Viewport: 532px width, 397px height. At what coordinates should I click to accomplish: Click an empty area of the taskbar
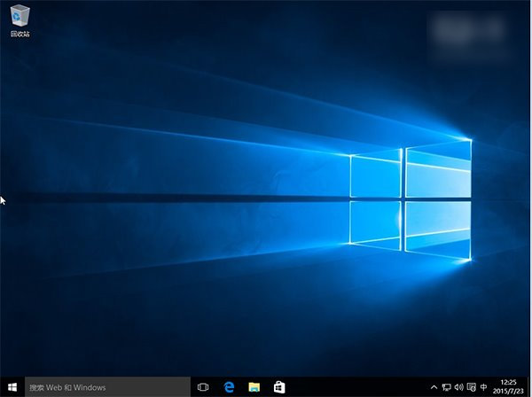click(x=355, y=387)
